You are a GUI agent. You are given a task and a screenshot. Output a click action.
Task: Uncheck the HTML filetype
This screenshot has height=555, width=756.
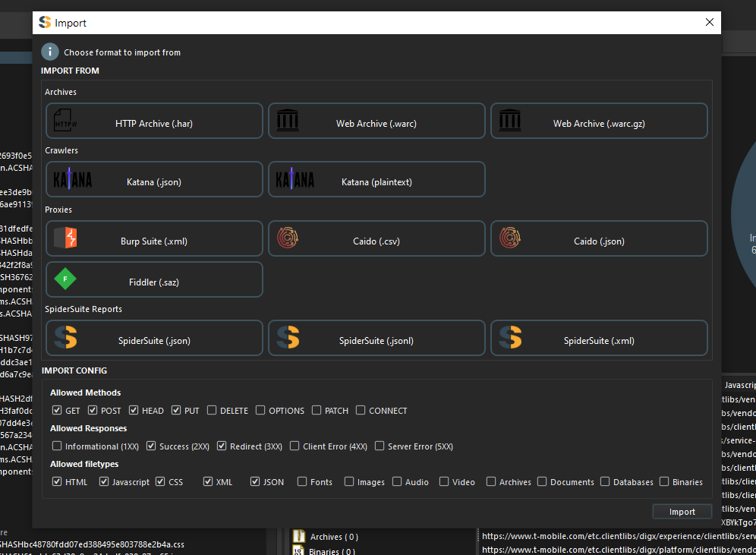57,481
